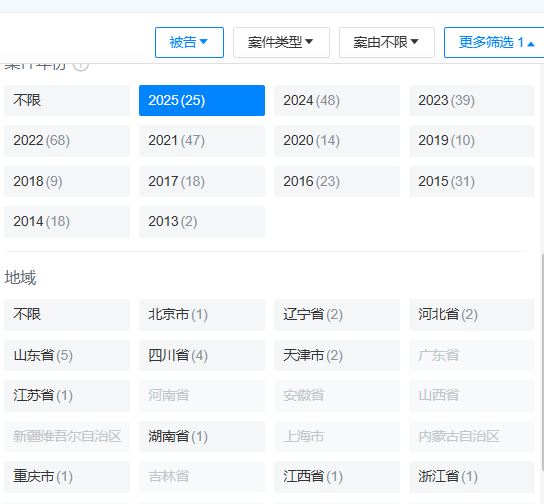The width and height of the screenshot is (544, 504).
Task: Choose year 2024 (48)
Action: pyautogui.click(x=337, y=101)
